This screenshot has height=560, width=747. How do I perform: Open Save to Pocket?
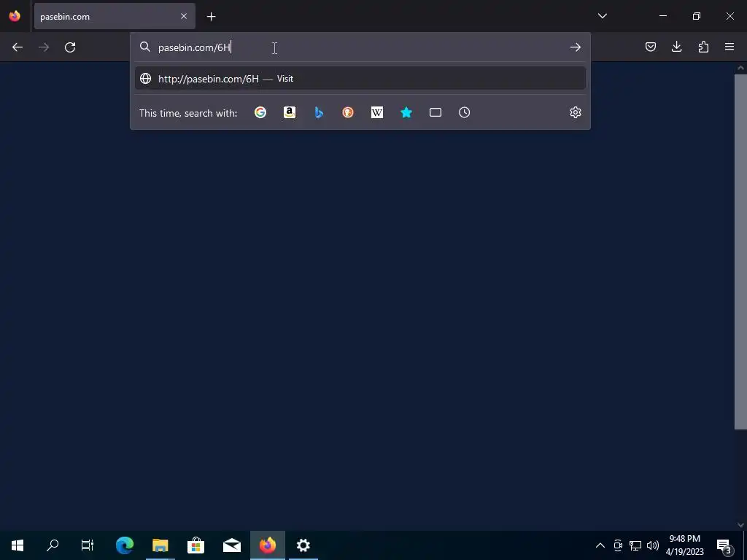coord(650,47)
